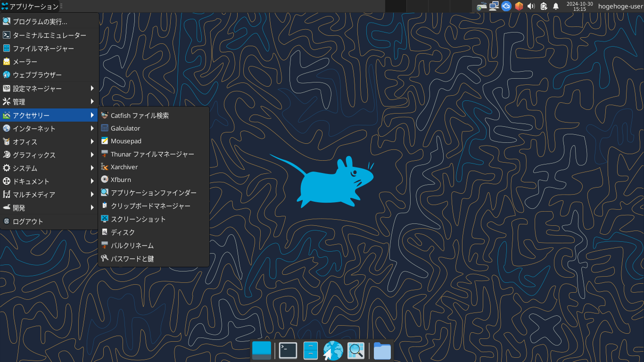This screenshot has width=644, height=362.
Task: Click ログアウト at the menu bottom
Action: point(50,221)
